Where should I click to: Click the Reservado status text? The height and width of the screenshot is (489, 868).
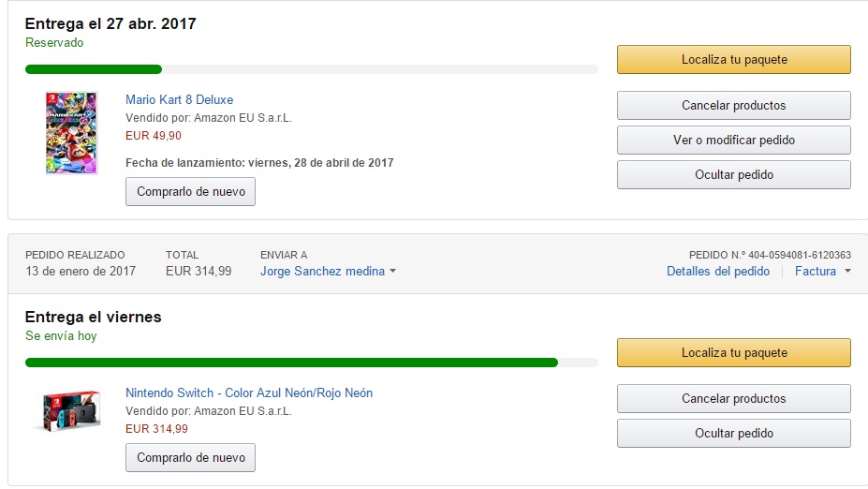pos(54,43)
